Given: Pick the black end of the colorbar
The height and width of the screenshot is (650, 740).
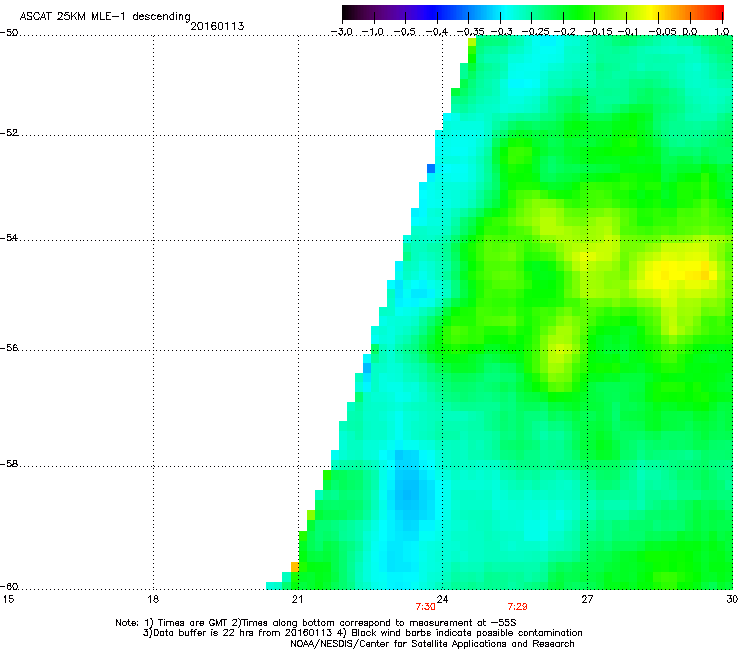Looking at the screenshot, I should coord(349,12).
